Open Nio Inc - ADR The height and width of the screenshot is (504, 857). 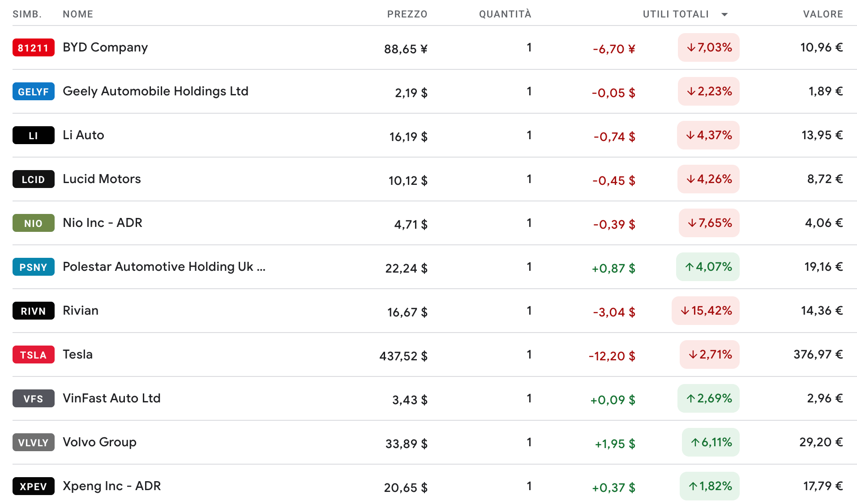click(103, 223)
